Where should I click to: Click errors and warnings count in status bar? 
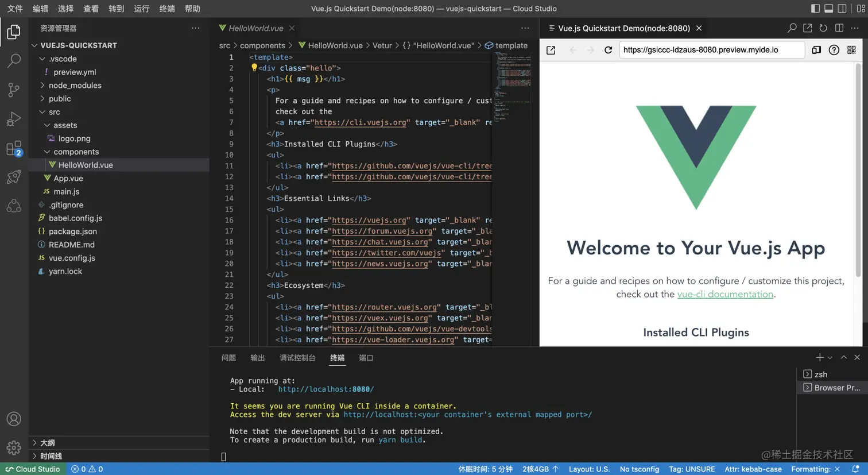coord(87,469)
